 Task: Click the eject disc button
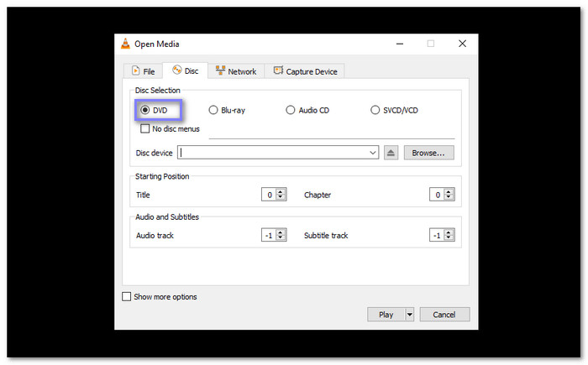pos(391,153)
